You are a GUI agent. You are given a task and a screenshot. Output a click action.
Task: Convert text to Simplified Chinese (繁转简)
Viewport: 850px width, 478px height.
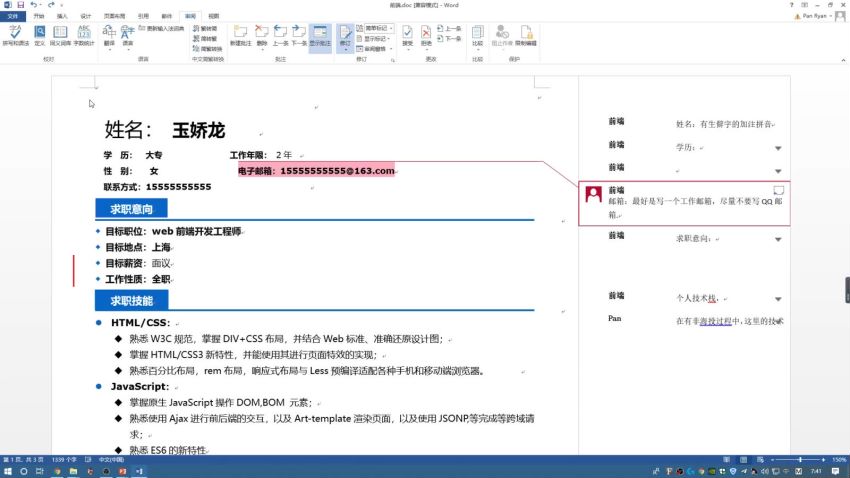tap(205, 28)
